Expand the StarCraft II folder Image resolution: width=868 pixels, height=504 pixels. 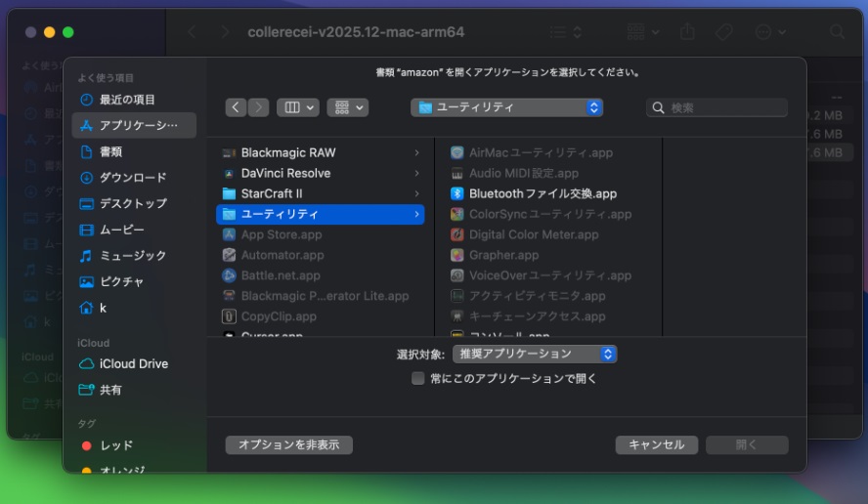point(416,193)
